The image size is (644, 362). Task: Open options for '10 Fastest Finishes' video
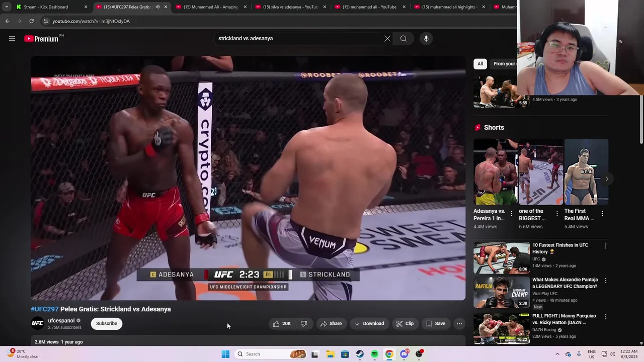pyautogui.click(x=606, y=246)
